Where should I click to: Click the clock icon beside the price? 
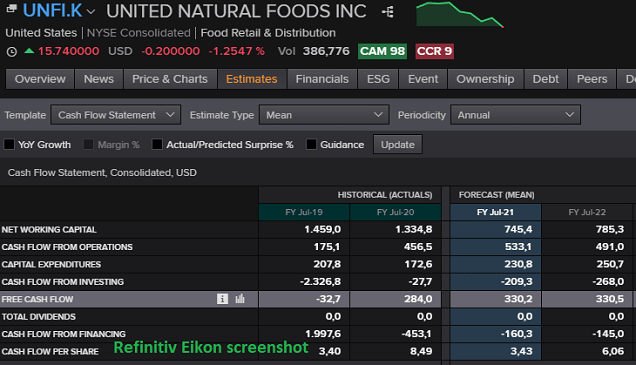pos(12,52)
